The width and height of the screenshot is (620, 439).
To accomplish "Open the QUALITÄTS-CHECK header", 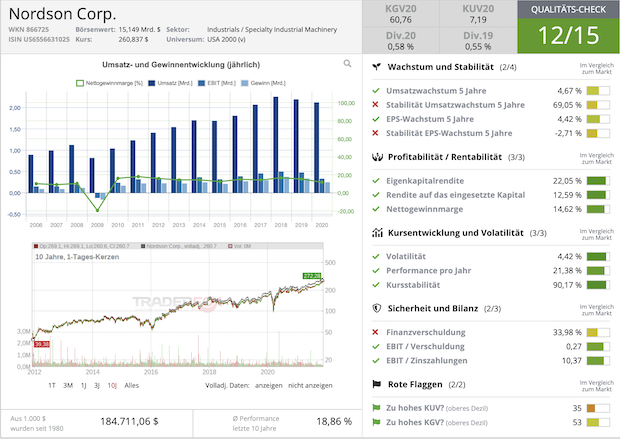I will point(569,9).
